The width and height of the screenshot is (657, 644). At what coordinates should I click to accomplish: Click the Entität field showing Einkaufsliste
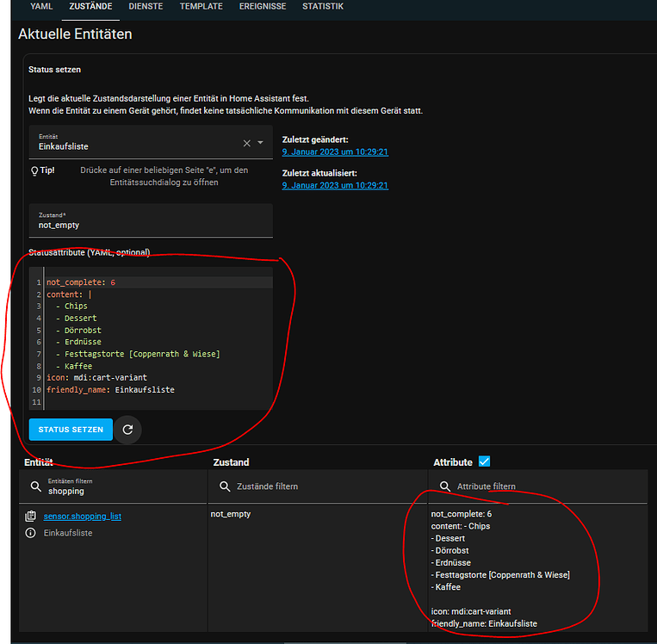click(151, 142)
